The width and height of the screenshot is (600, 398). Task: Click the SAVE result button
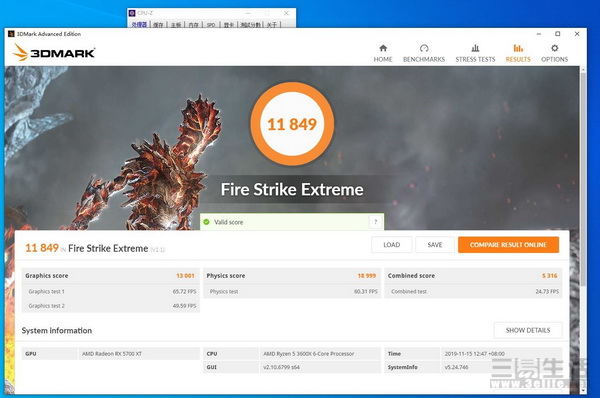tap(435, 245)
